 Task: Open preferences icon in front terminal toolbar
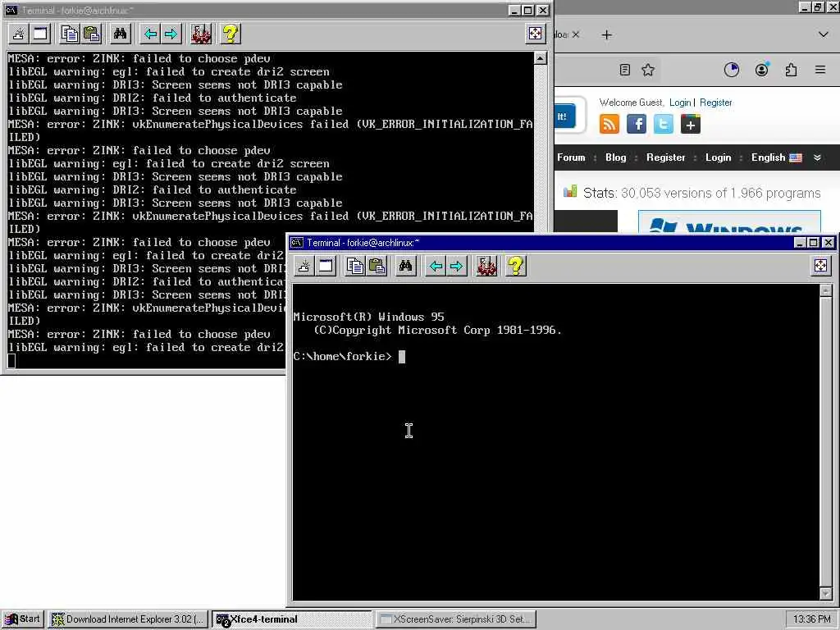point(486,266)
